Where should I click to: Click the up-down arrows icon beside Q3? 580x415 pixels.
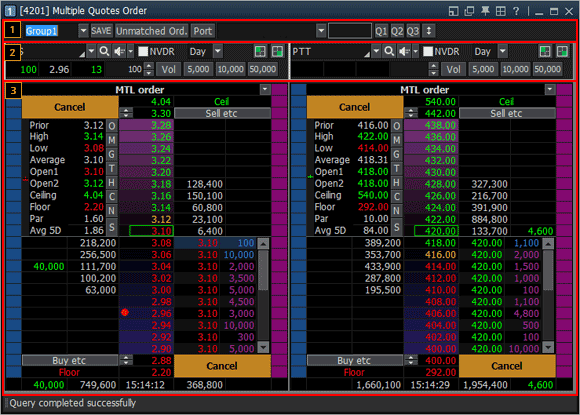pyautogui.click(x=429, y=31)
